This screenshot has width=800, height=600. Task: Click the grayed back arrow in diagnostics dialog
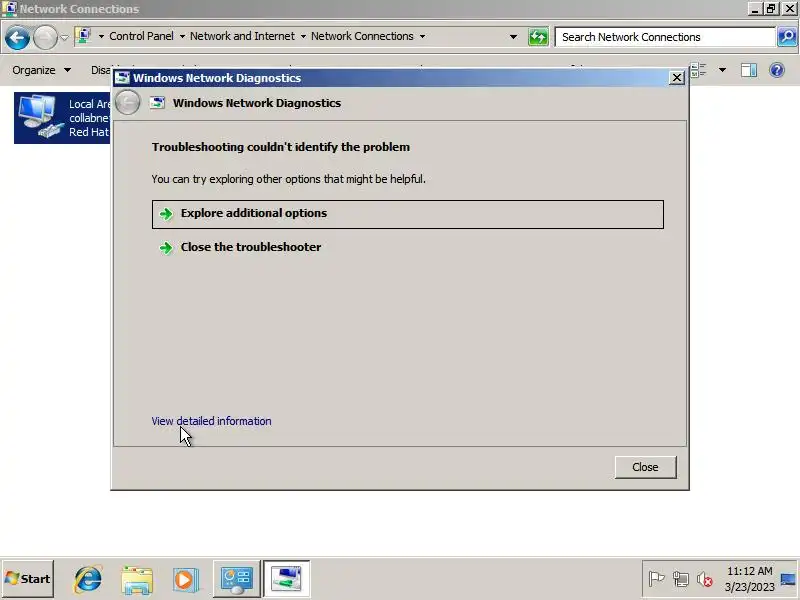click(x=128, y=103)
